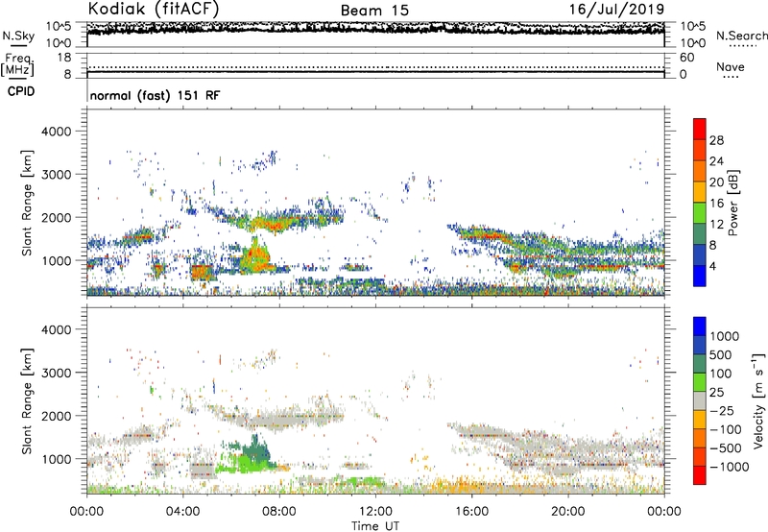The height and width of the screenshot is (532, 768).
Task: Click the 16:00 time tick label
Action: 471,512
